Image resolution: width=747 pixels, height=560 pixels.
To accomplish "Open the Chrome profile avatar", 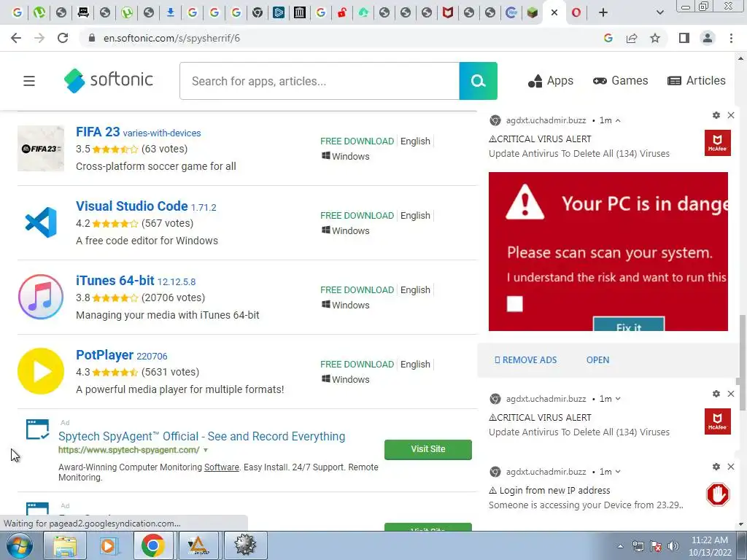I will 708,38.
